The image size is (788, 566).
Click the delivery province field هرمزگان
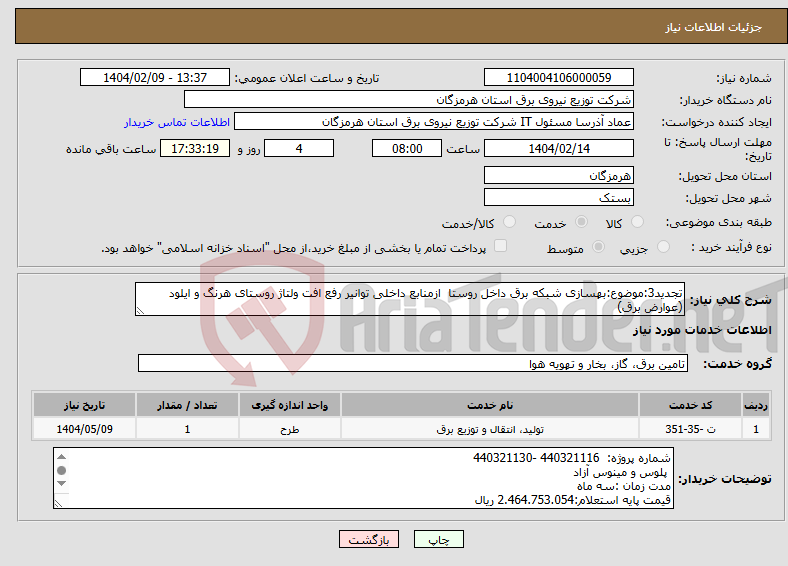pos(558,175)
